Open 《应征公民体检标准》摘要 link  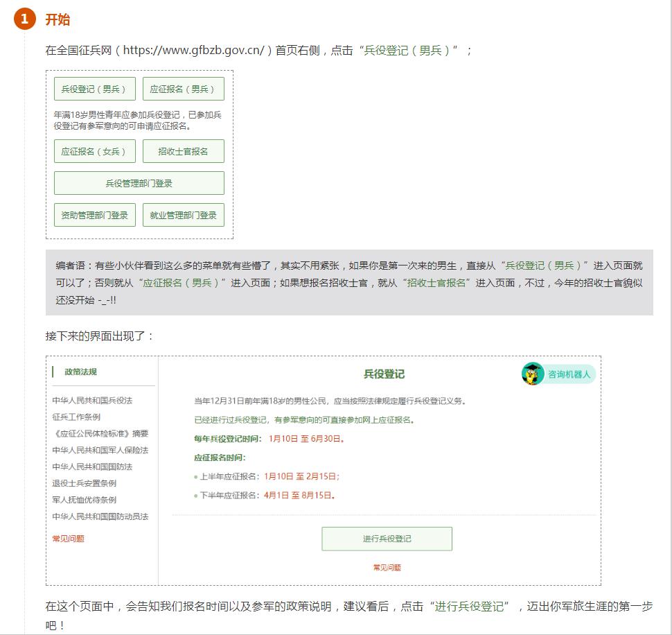tap(100, 434)
